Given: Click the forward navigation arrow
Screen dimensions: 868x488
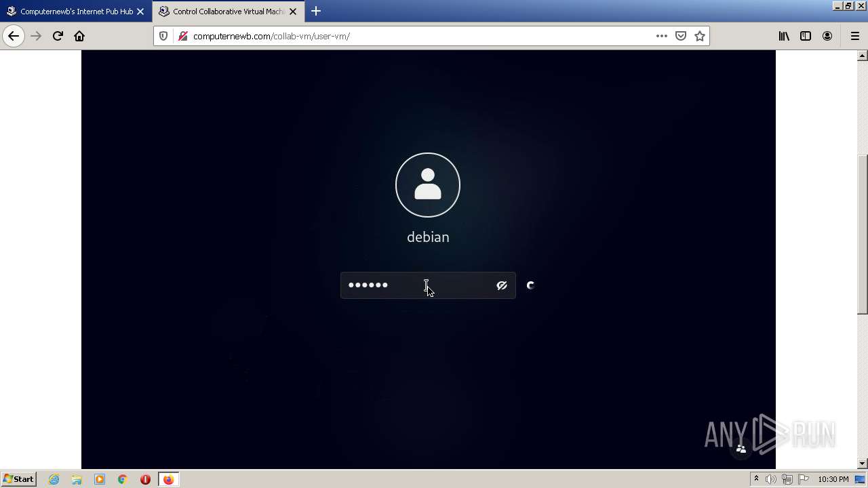Looking at the screenshot, I should pos(36,36).
